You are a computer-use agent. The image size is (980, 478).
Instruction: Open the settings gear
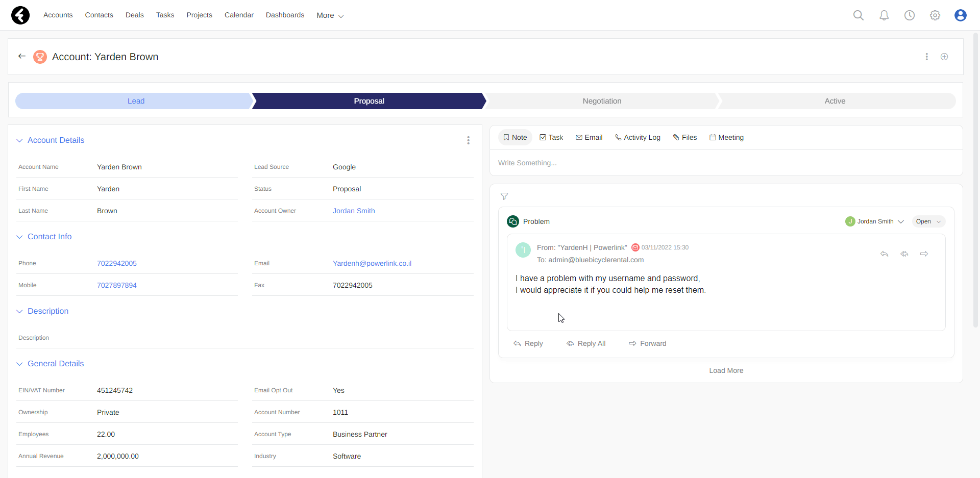click(935, 15)
